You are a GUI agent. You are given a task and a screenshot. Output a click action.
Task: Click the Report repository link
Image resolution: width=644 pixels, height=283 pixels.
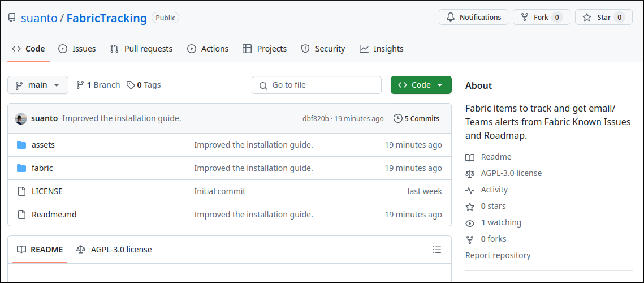coord(498,255)
